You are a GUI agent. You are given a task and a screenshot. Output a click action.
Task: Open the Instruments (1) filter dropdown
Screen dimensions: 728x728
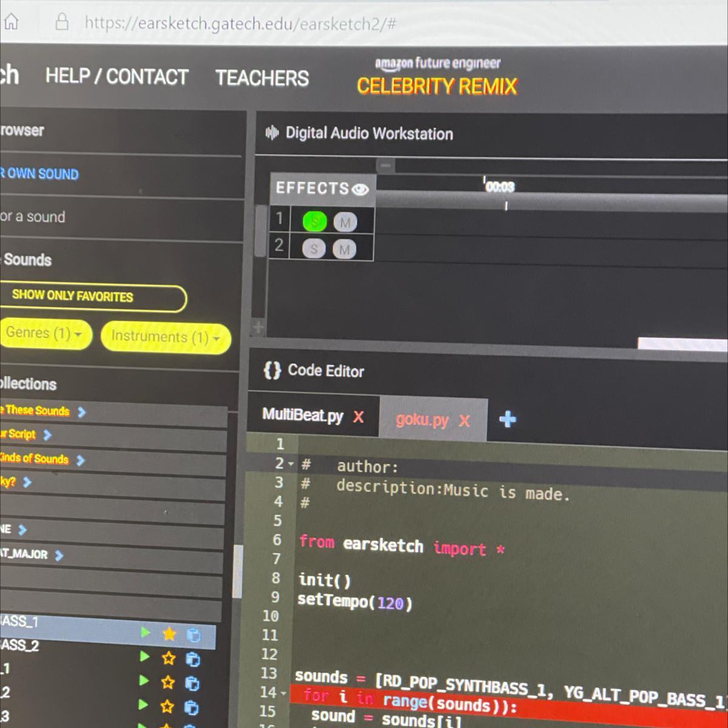[x=166, y=337]
